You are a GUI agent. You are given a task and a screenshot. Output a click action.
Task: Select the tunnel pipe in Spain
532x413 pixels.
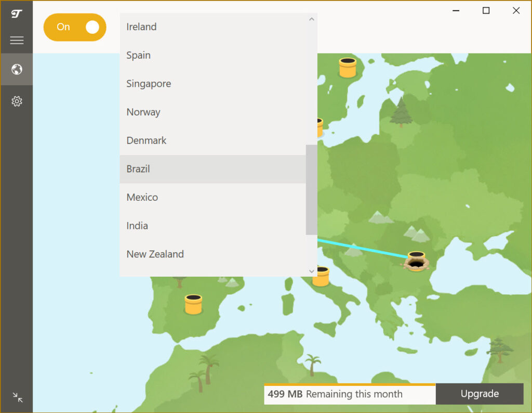click(193, 304)
